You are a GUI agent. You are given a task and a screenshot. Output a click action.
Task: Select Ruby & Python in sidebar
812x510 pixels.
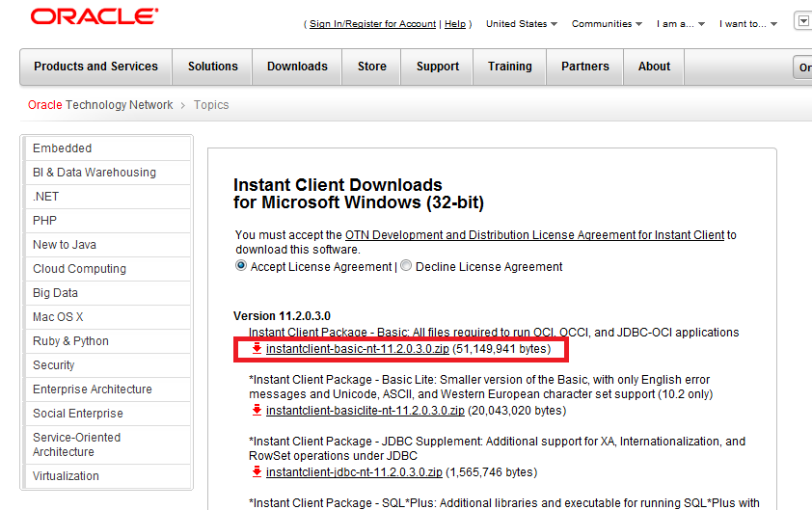click(107, 341)
